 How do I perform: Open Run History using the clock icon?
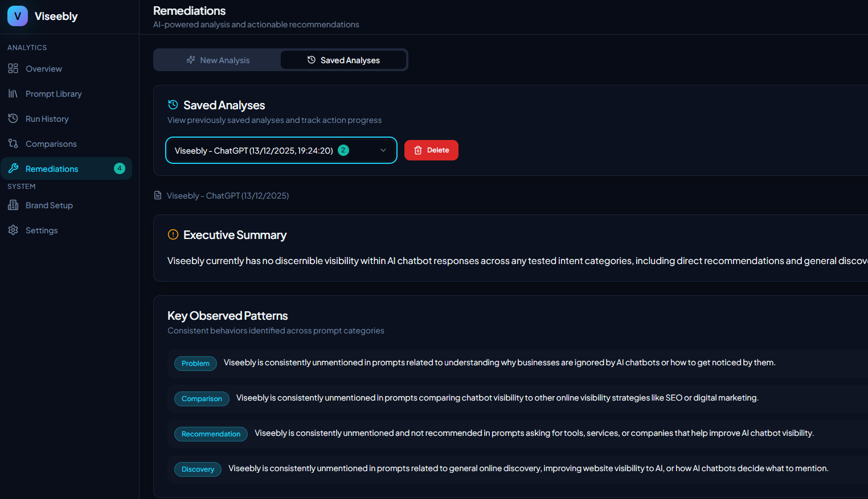(14, 118)
